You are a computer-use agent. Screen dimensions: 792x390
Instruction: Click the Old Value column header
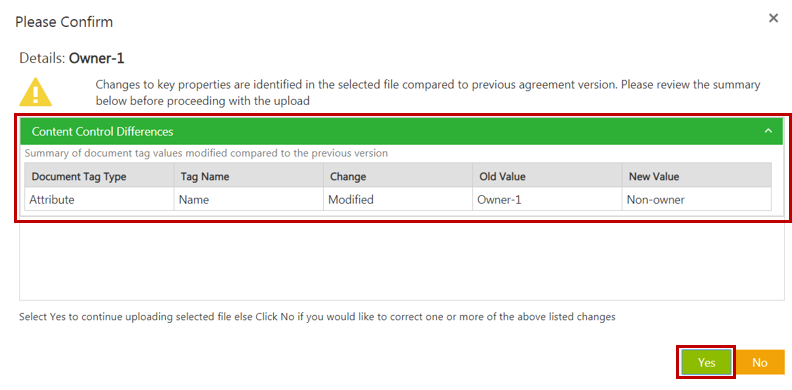point(547,176)
